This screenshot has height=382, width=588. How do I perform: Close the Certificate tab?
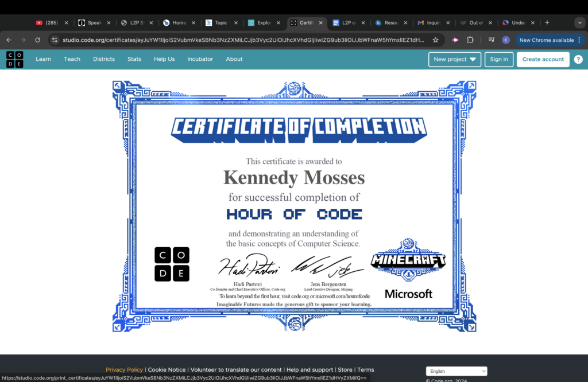pos(320,23)
